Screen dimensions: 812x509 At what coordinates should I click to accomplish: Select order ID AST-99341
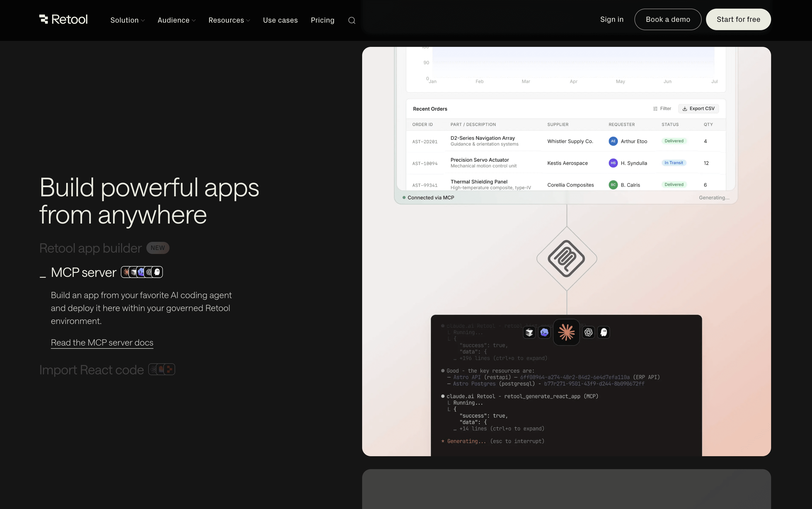point(425,186)
